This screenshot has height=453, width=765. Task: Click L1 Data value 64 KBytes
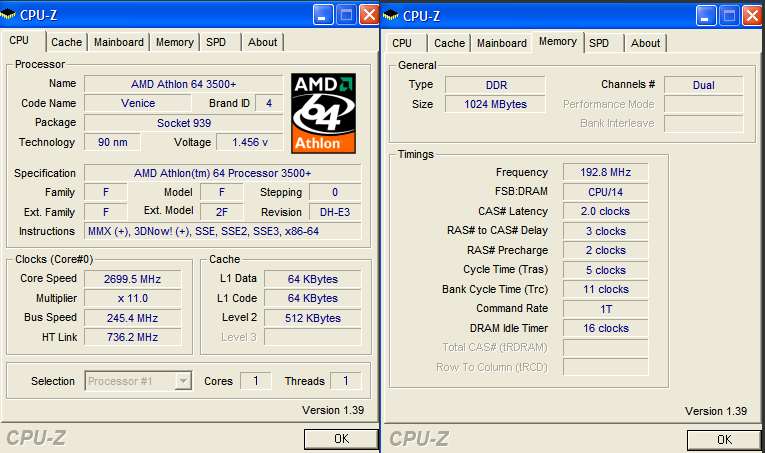click(313, 279)
